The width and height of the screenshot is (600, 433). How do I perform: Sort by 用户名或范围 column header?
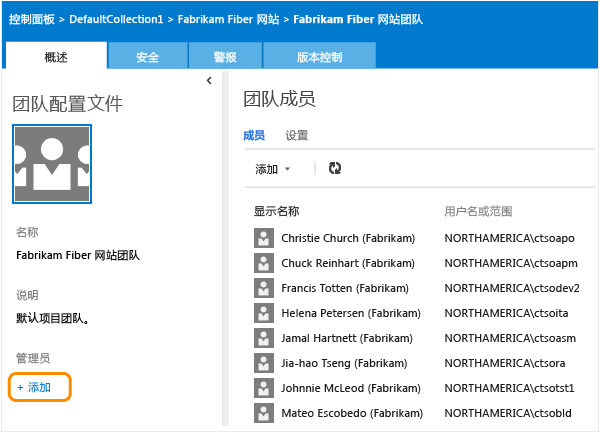coord(478,211)
